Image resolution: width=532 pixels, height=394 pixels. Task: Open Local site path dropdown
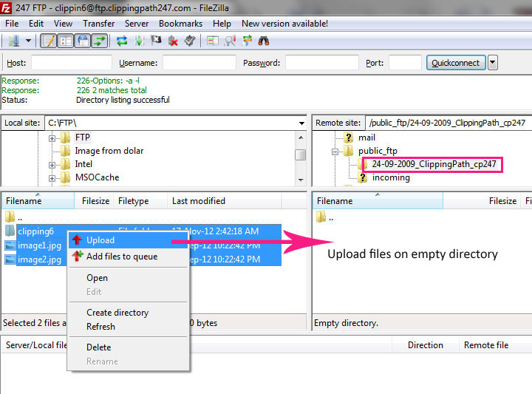click(301, 123)
